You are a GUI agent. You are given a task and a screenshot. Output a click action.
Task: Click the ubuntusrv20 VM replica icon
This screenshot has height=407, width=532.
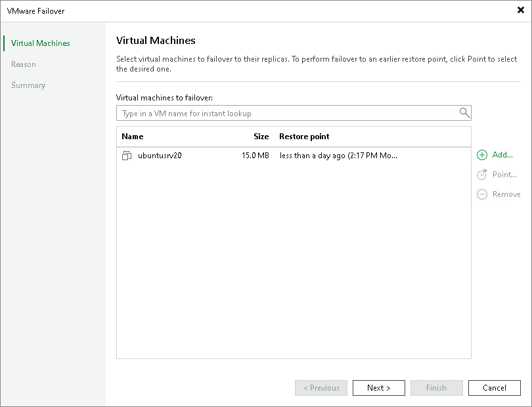pos(127,156)
